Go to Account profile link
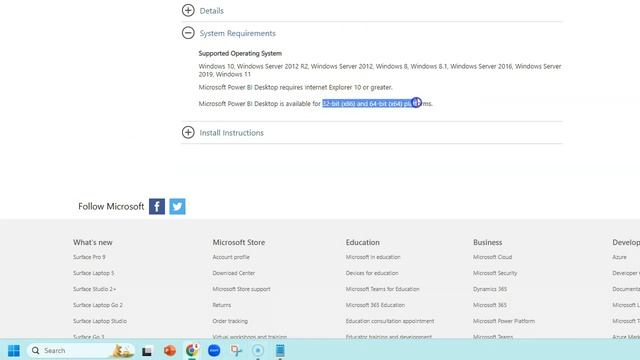 (x=231, y=257)
